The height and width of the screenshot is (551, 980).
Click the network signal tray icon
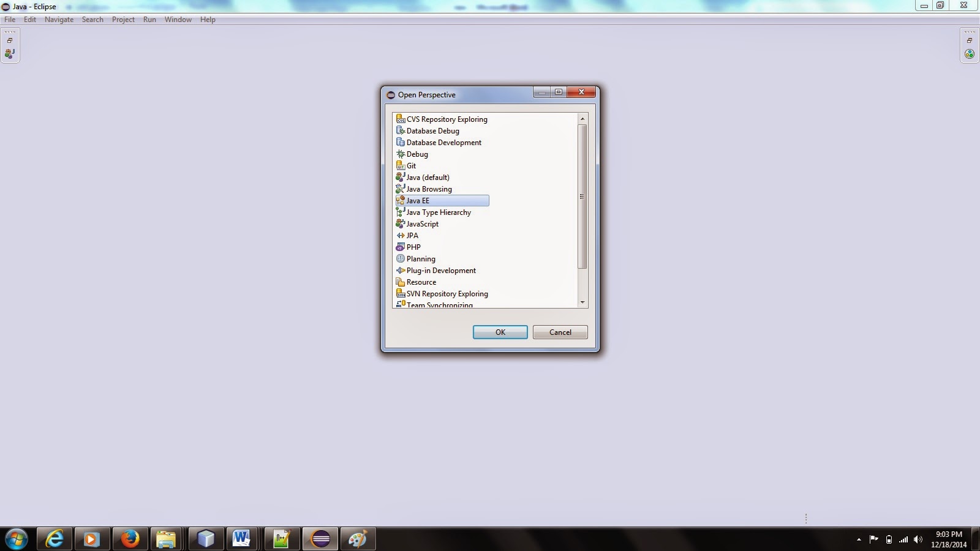(x=903, y=539)
